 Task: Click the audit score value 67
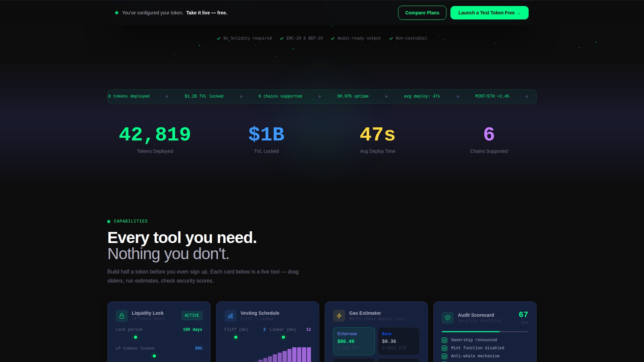(x=523, y=314)
